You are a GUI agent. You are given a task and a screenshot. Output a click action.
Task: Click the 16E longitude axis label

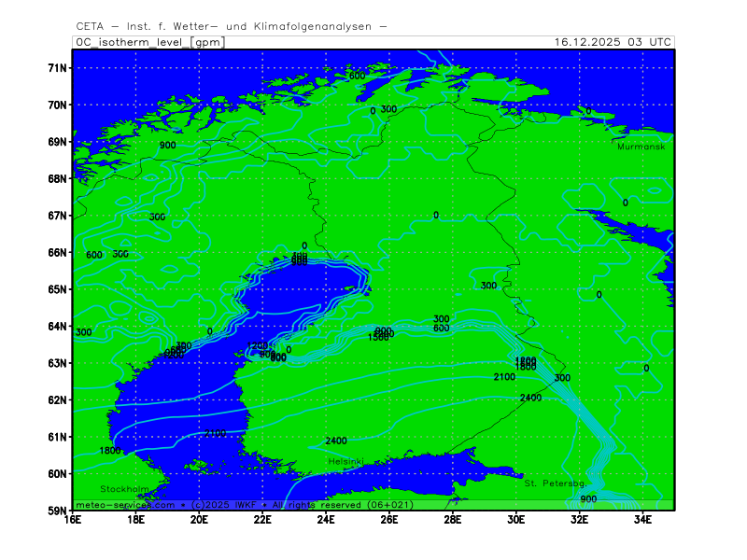(73, 521)
